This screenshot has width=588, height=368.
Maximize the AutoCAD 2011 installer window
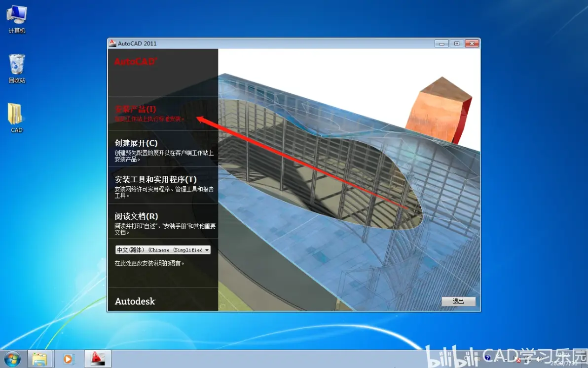point(456,43)
